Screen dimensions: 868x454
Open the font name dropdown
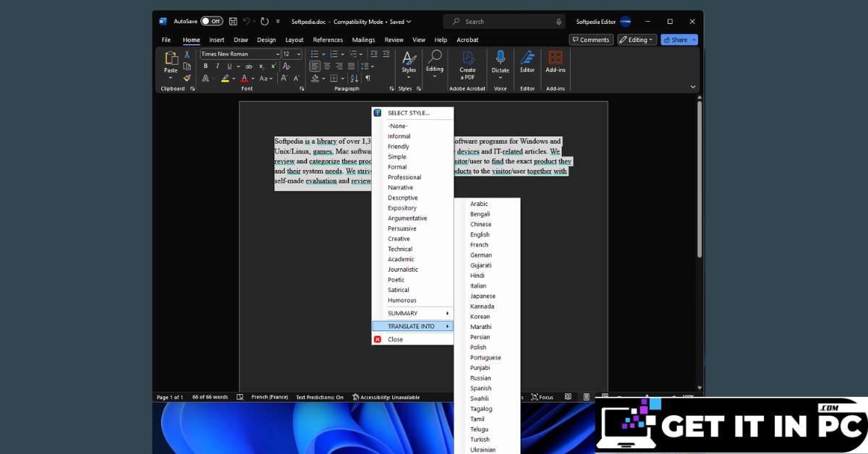[x=278, y=54]
